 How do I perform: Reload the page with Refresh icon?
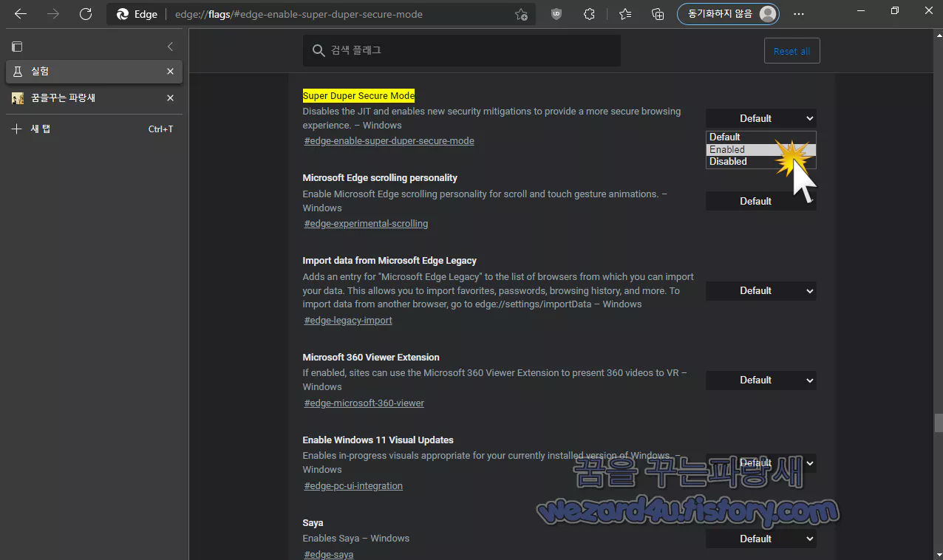pyautogui.click(x=86, y=14)
